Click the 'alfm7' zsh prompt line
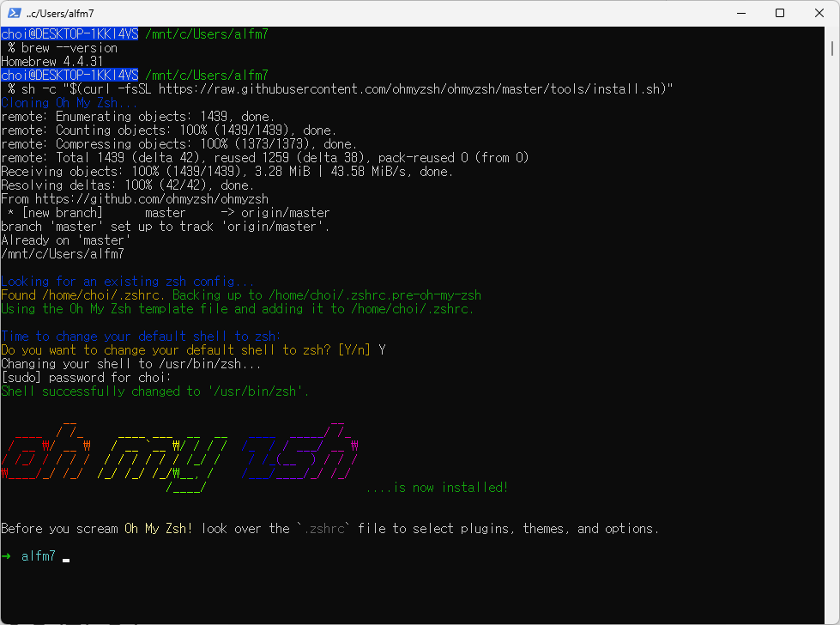The image size is (840, 625). coord(35,556)
